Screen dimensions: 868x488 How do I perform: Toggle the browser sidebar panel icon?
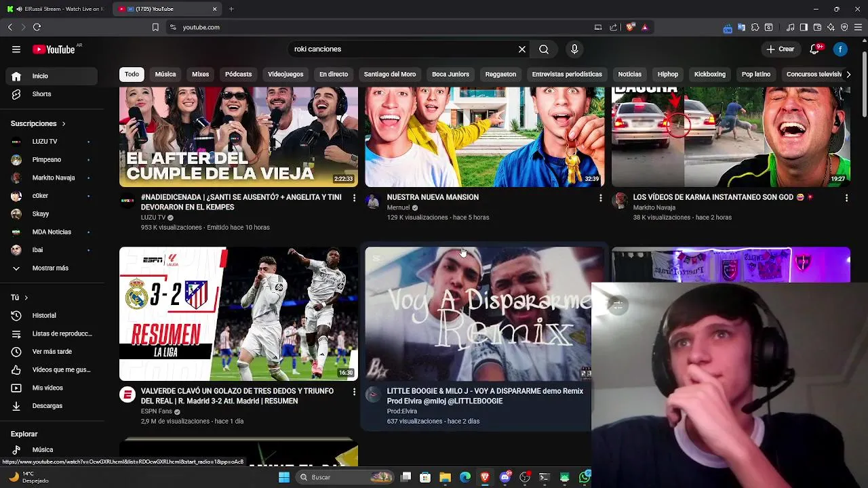point(804,27)
